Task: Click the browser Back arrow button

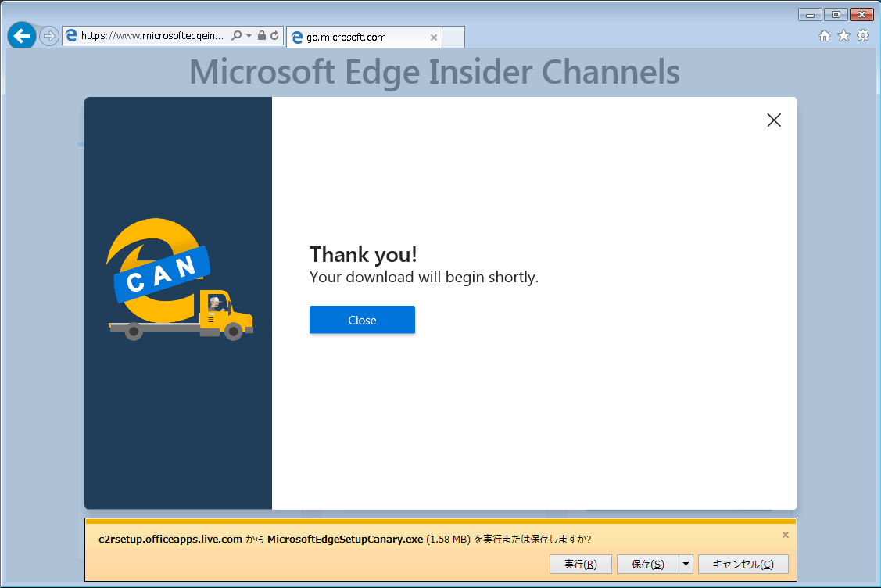Action: click(x=22, y=36)
